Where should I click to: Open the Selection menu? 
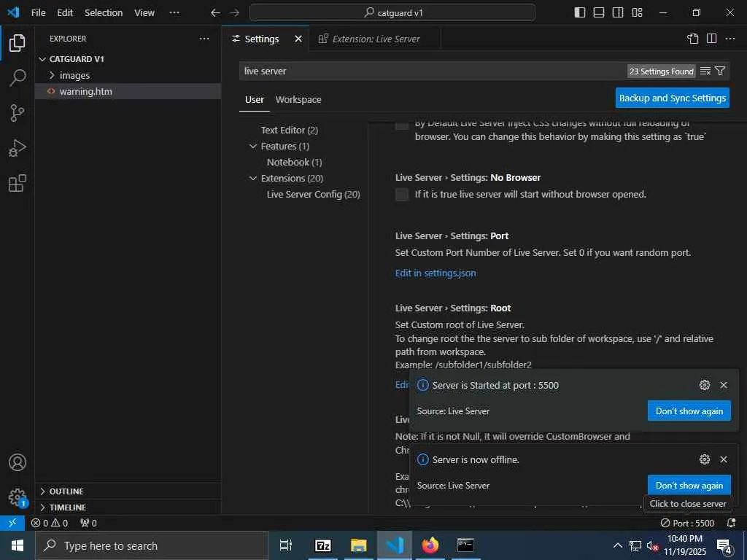point(104,13)
